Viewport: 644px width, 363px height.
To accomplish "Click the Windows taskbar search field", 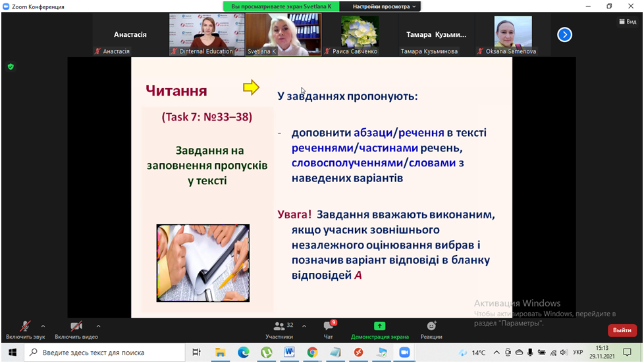I will click(x=105, y=352).
